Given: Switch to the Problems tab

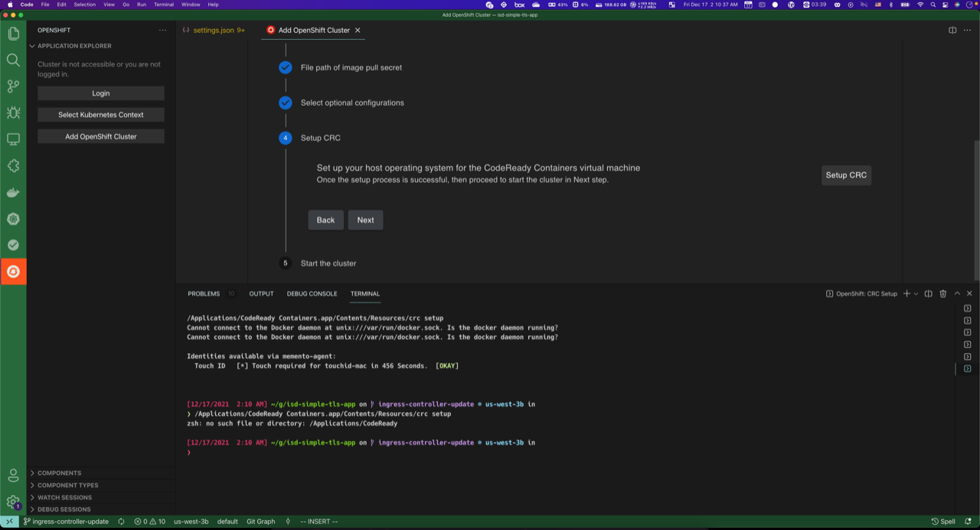Looking at the screenshot, I should 204,293.
